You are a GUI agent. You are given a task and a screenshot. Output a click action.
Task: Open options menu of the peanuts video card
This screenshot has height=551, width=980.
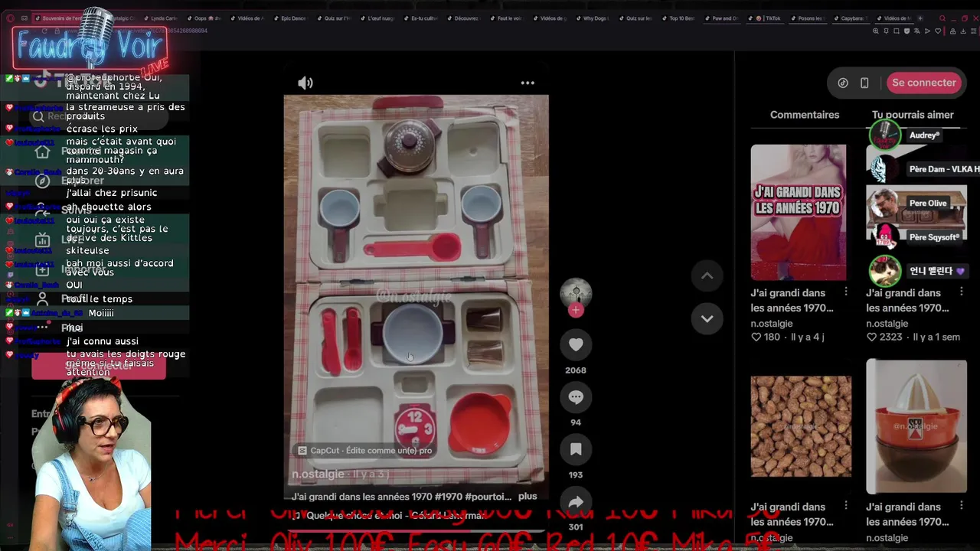pos(846,506)
